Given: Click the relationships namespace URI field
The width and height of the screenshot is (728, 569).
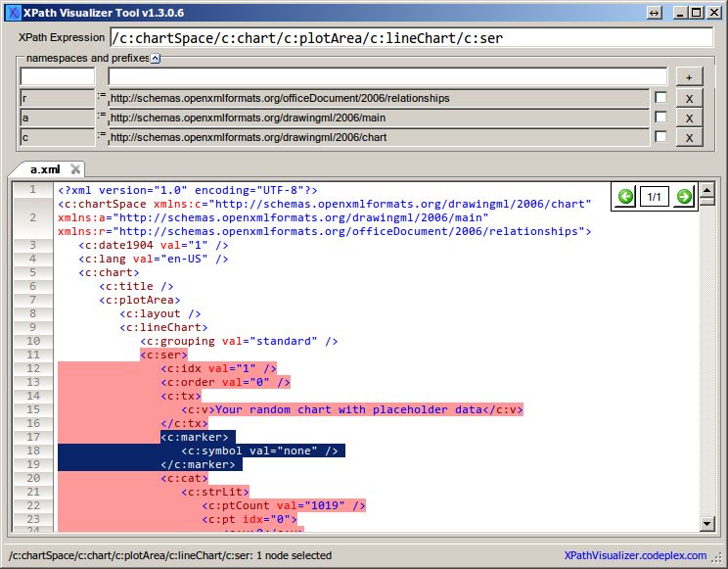Looking at the screenshot, I should click(379, 99).
